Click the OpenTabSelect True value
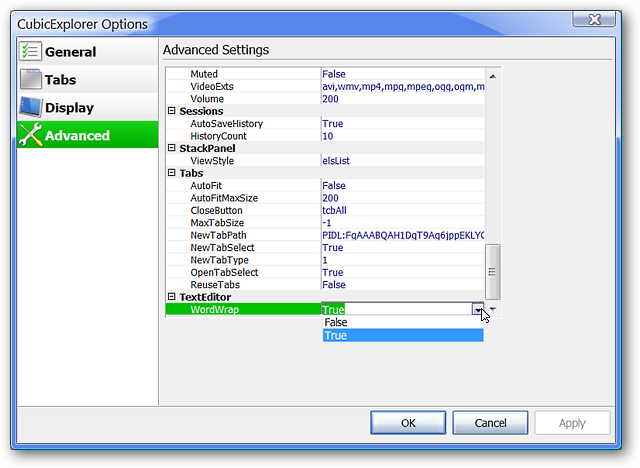This screenshot has height=468, width=640. click(x=333, y=272)
